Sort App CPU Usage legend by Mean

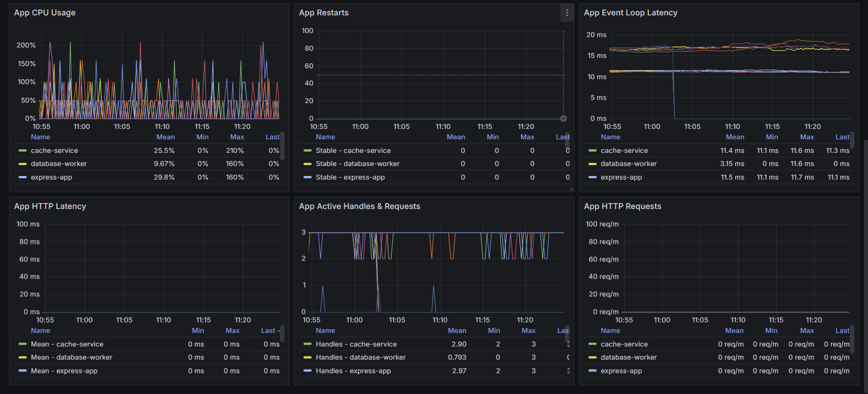[x=166, y=137]
